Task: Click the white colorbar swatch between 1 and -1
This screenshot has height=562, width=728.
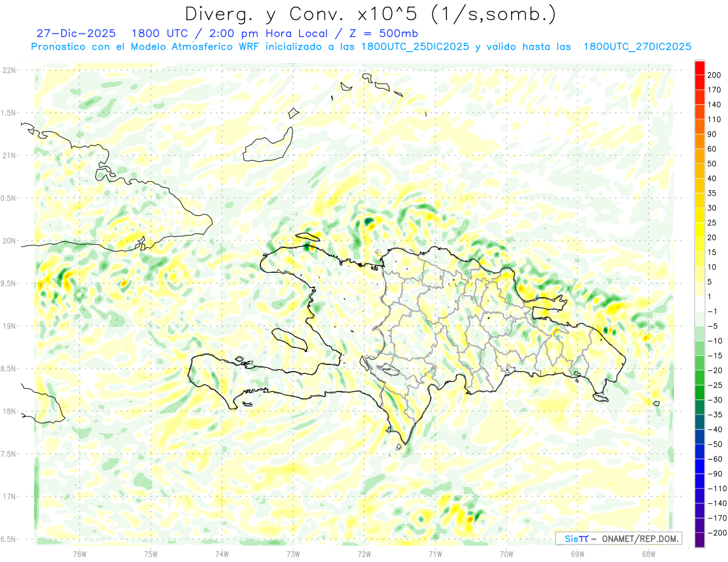Action: click(699, 304)
